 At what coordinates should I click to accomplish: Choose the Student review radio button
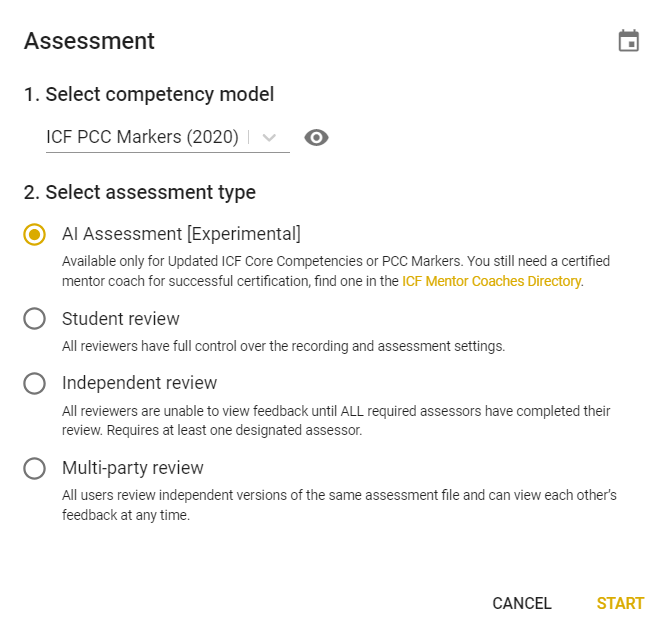[35, 319]
